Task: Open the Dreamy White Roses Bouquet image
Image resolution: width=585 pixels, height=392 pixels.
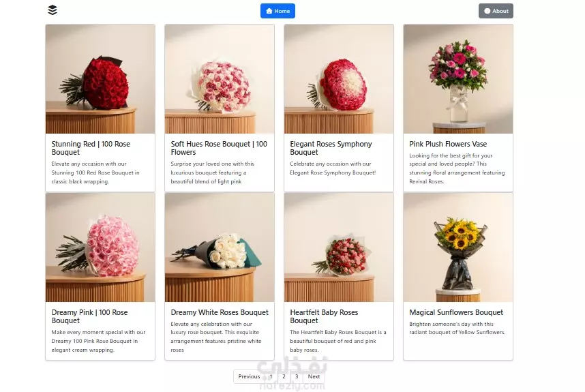Action: point(220,247)
